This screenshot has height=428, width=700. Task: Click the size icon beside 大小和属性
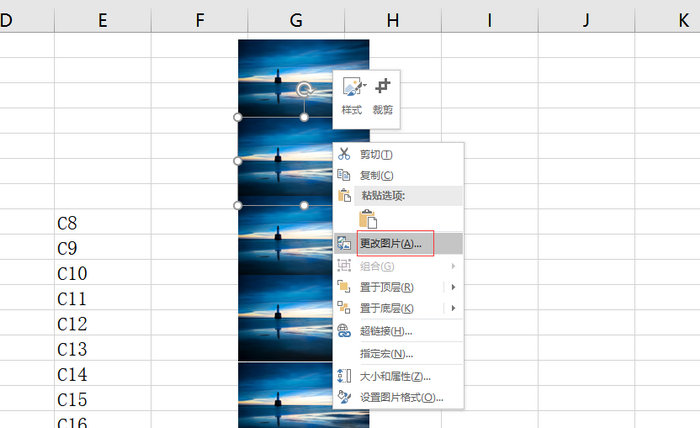click(x=344, y=376)
